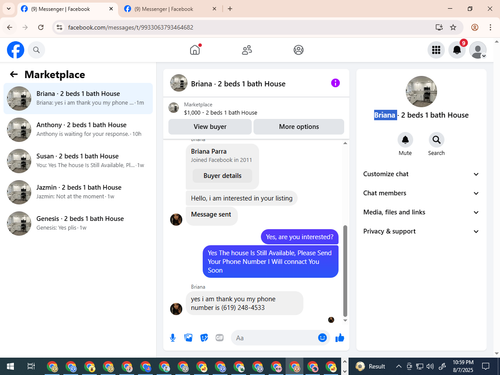
Task: Attach a file with the photo icon
Action: (x=188, y=338)
